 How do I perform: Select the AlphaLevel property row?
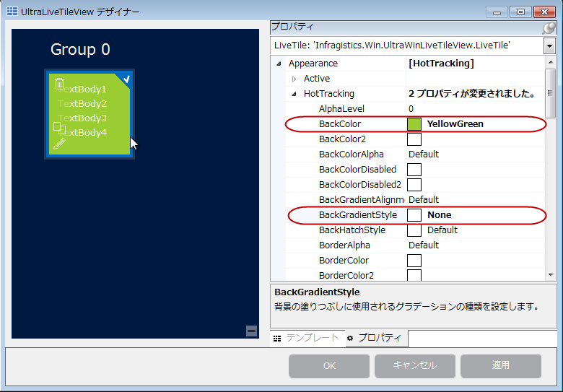coord(415,109)
